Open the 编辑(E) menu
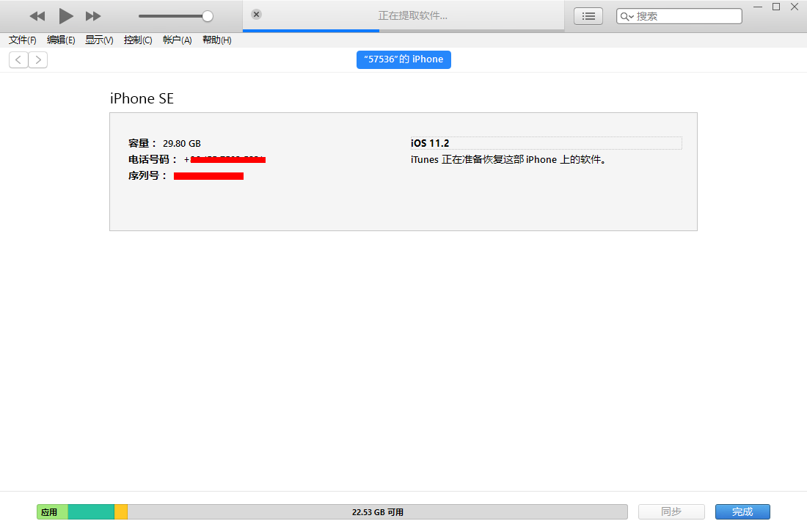 tap(61, 40)
